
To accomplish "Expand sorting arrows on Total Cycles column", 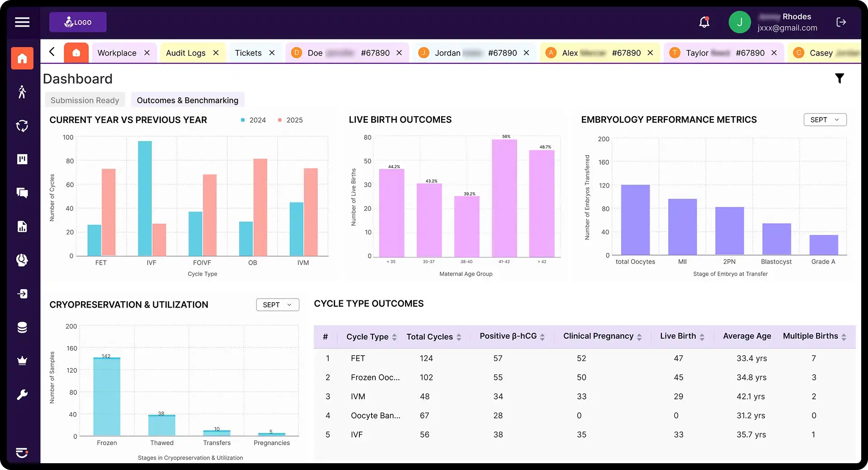I will [460, 337].
